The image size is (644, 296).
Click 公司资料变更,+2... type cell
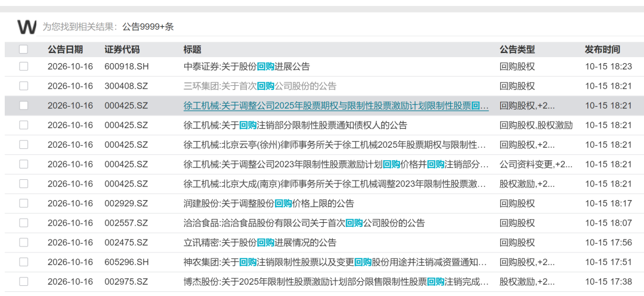point(536,164)
